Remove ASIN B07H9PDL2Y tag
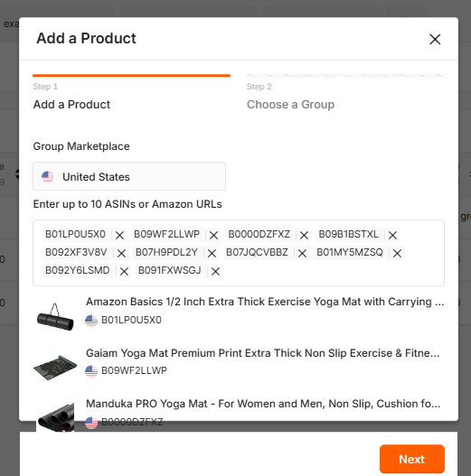Screen dimensions: 471x476 tap(212, 253)
